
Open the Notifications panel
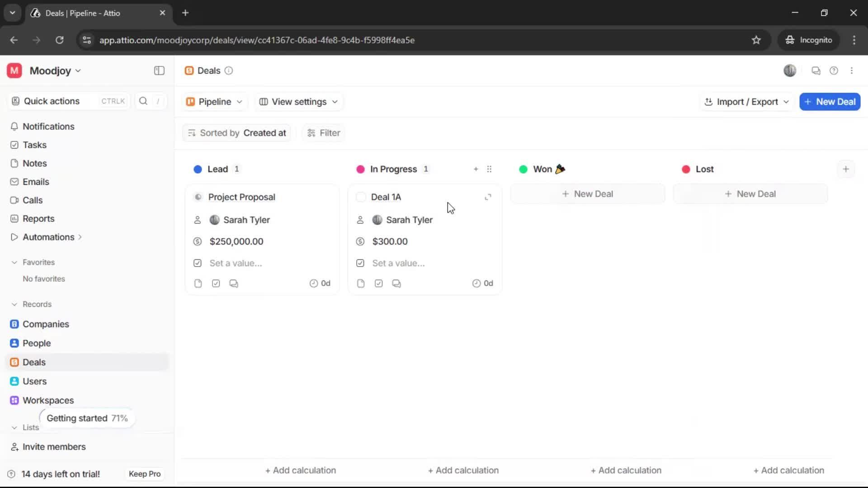[x=48, y=127]
